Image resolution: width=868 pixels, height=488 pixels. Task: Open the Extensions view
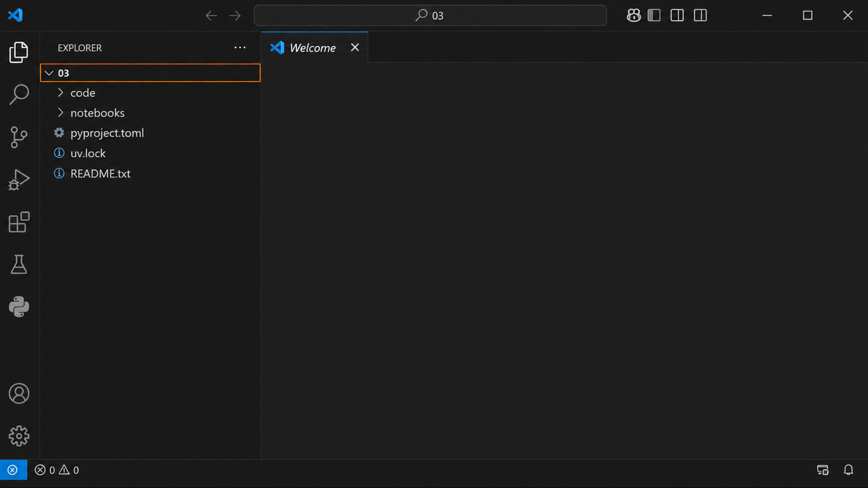[19, 222]
